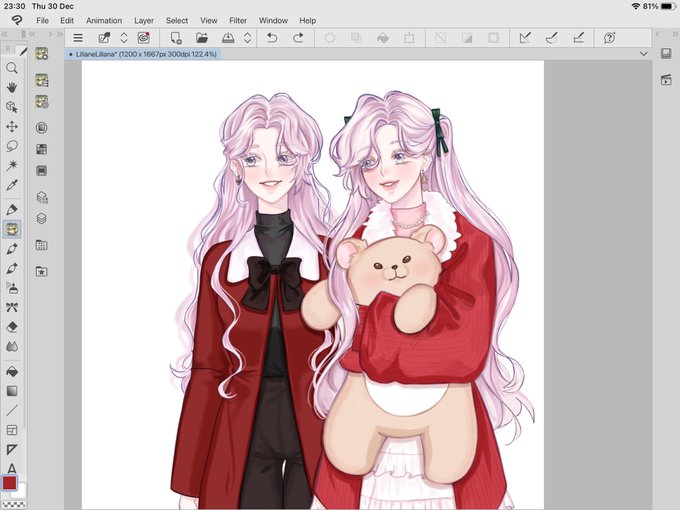The width and height of the screenshot is (680, 510).
Task: Toggle Snap to special ruler icon
Action: [552, 38]
